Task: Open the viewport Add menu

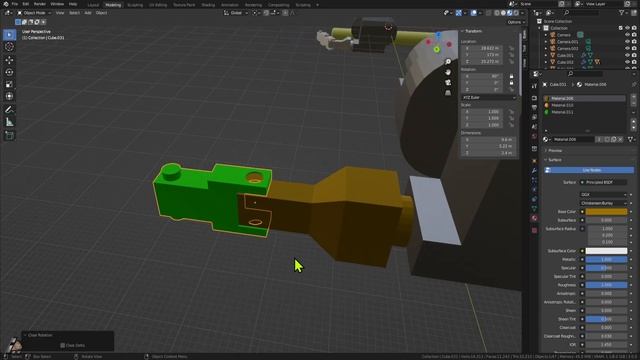Action: tap(88, 13)
